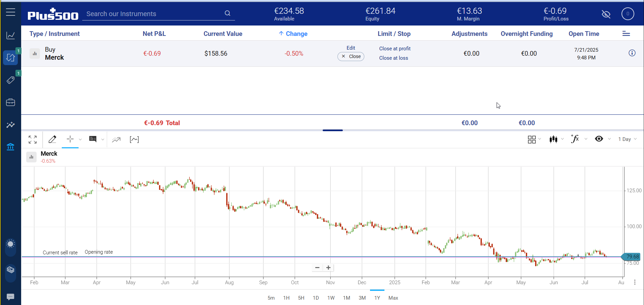Click Merck chart icon in position row
Image resolution: width=644 pixels, height=305 pixels.
[35, 54]
